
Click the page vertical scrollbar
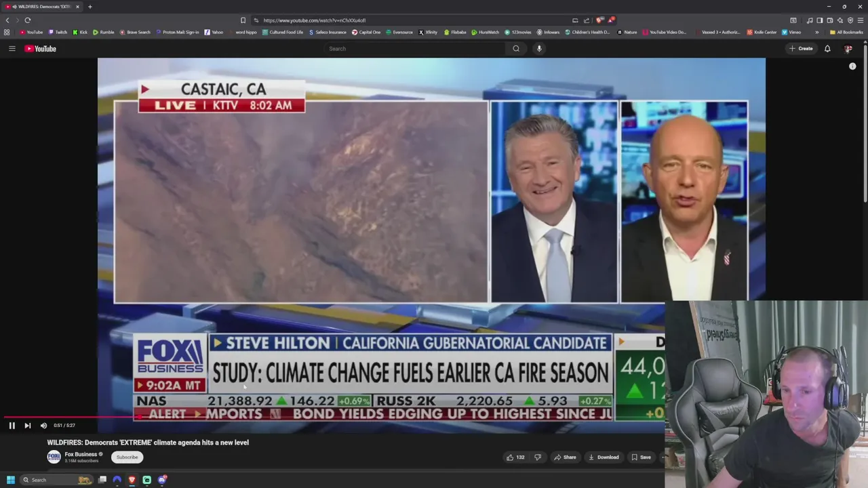(865, 122)
